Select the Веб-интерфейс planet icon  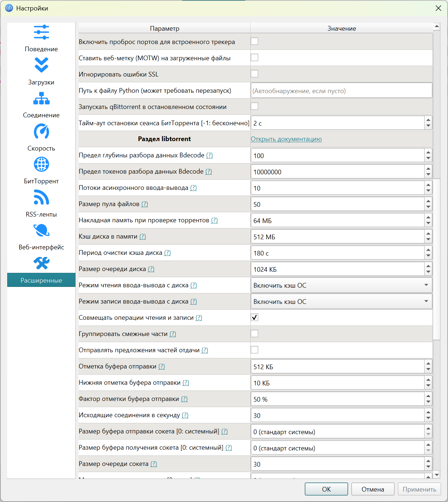[x=41, y=230]
